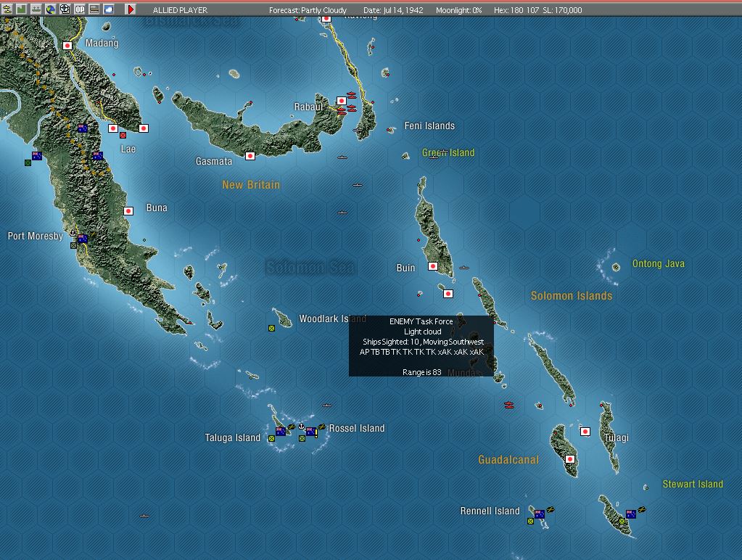
Task: Select the Japanese base flag beside Tulagi
Action: [585, 431]
